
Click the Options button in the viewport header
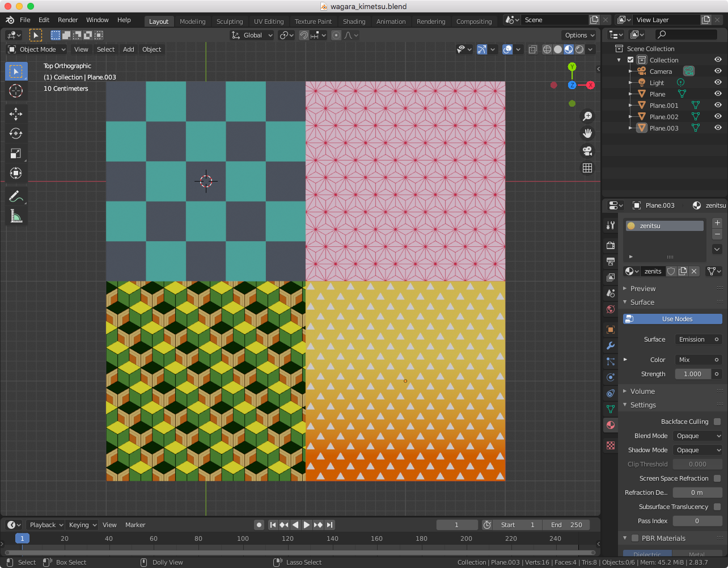(x=578, y=35)
